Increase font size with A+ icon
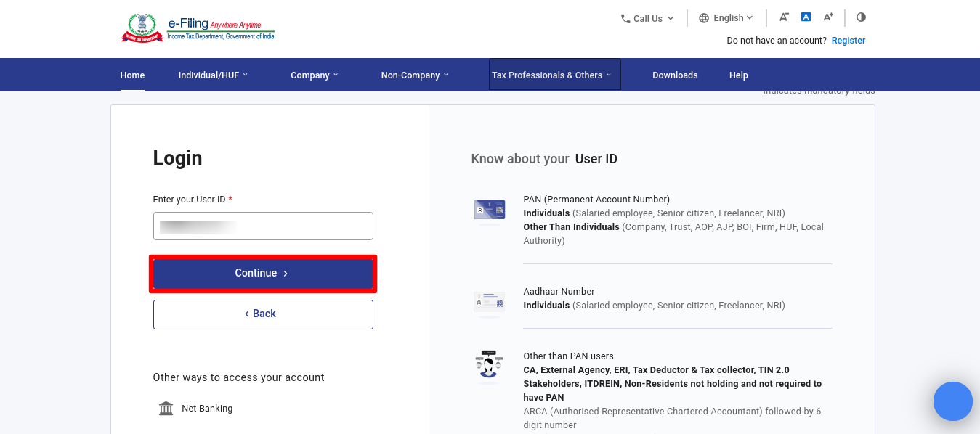 pyautogui.click(x=828, y=17)
